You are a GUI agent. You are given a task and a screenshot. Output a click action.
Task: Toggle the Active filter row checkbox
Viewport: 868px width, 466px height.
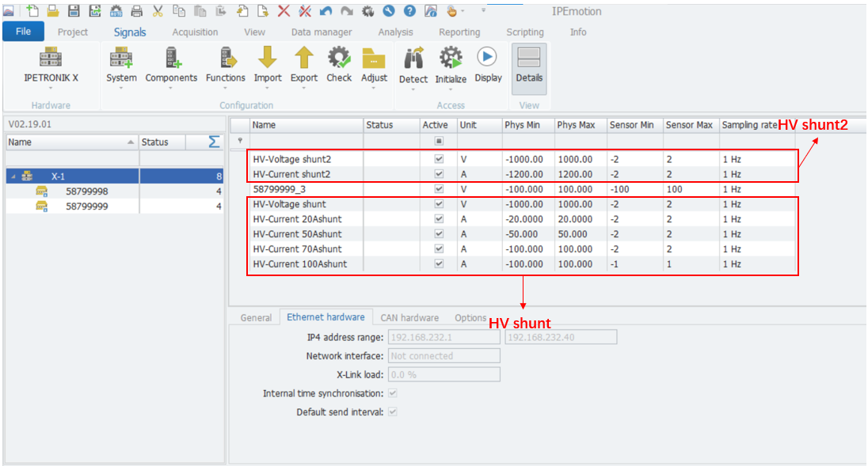pos(439,141)
